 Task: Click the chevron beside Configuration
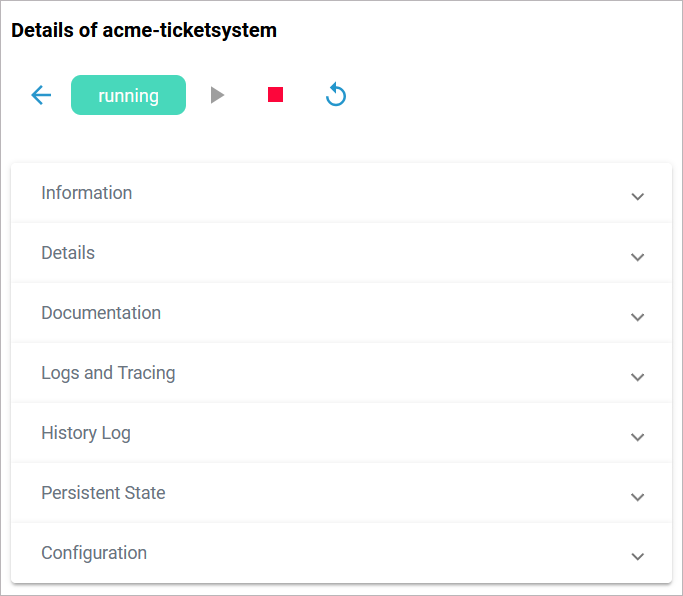click(x=637, y=556)
